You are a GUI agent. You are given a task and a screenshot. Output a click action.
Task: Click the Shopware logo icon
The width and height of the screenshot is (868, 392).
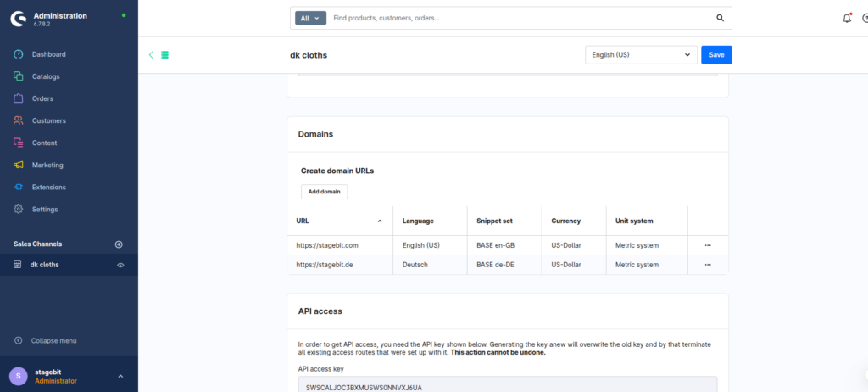tap(19, 19)
